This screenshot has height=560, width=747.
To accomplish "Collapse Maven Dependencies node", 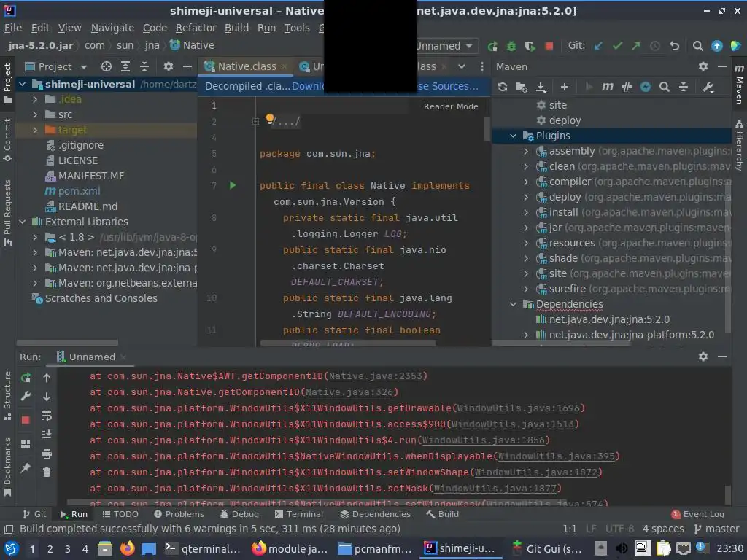I will point(513,304).
